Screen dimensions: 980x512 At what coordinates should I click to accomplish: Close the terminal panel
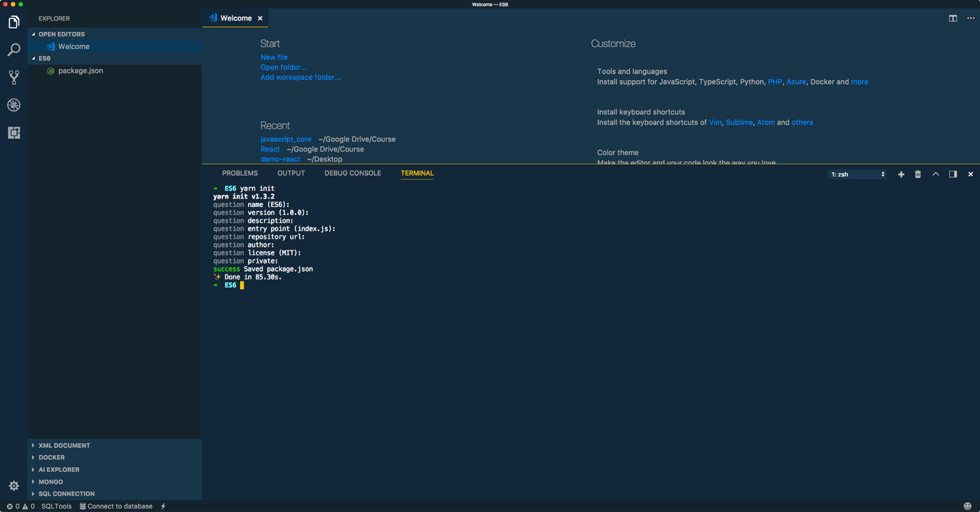(x=971, y=174)
